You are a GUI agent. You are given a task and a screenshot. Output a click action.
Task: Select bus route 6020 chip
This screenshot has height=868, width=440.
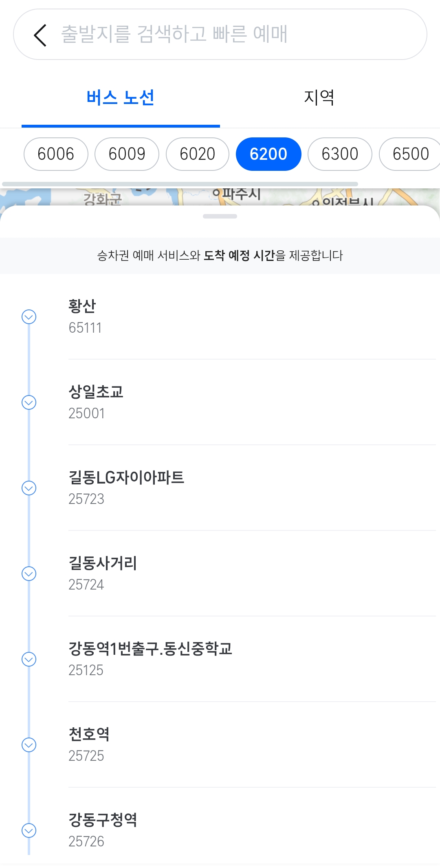pyautogui.click(x=198, y=154)
